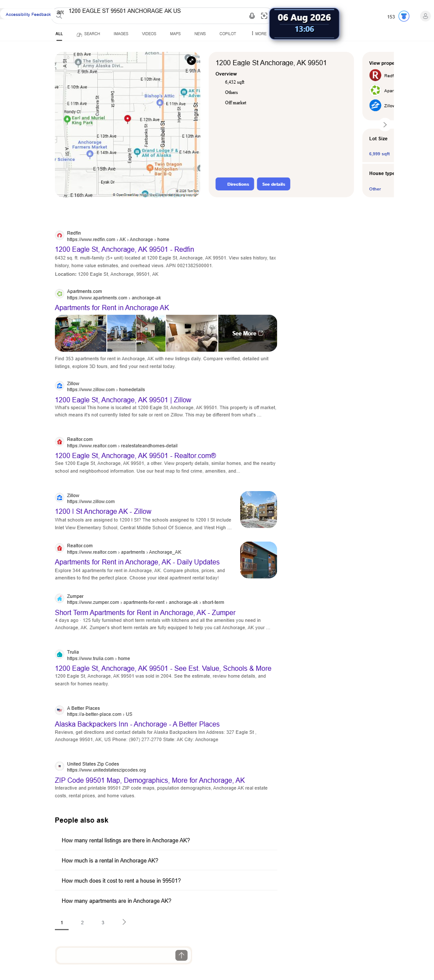
Task: Switch to the NEWS tab
Action: coord(200,33)
